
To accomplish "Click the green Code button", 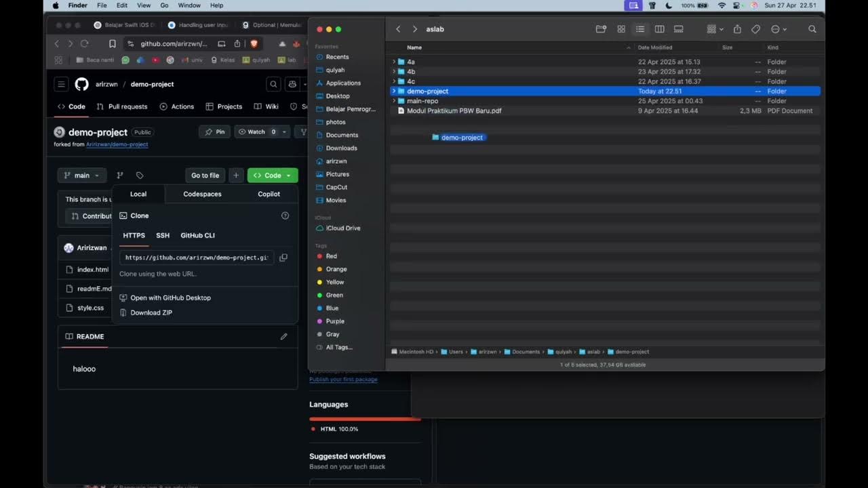I will tap(273, 176).
